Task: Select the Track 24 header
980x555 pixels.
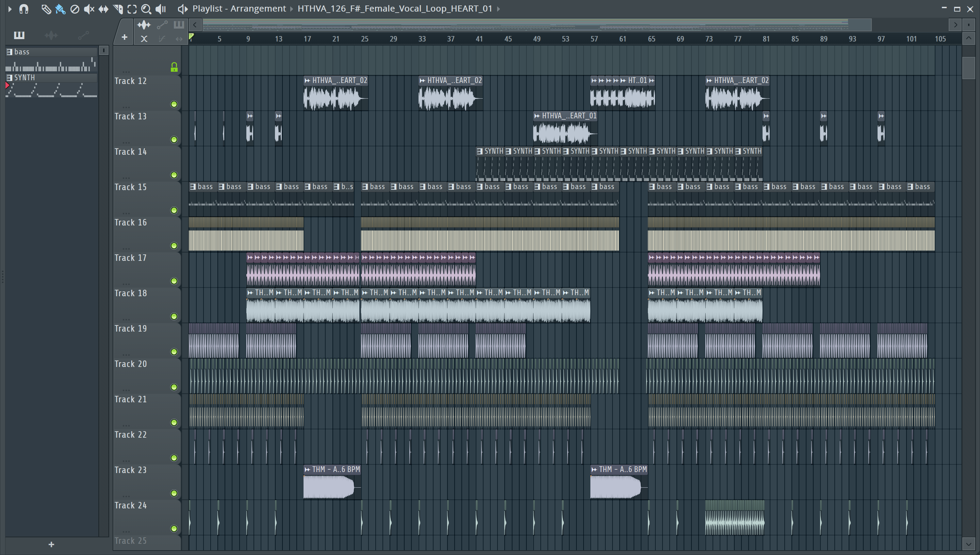Action: tap(147, 518)
